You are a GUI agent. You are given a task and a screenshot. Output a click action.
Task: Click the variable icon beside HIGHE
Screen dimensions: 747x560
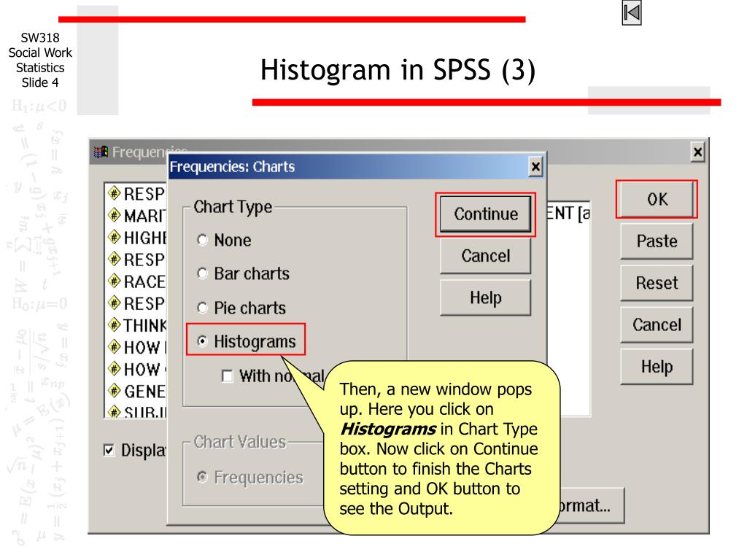[x=115, y=237]
